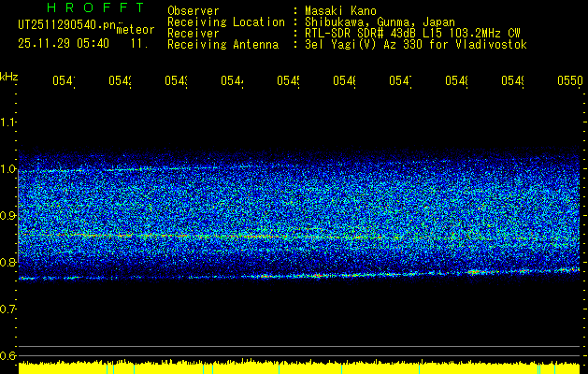
Task: Click the 0549 time marker
Action: [x=512, y=80]
